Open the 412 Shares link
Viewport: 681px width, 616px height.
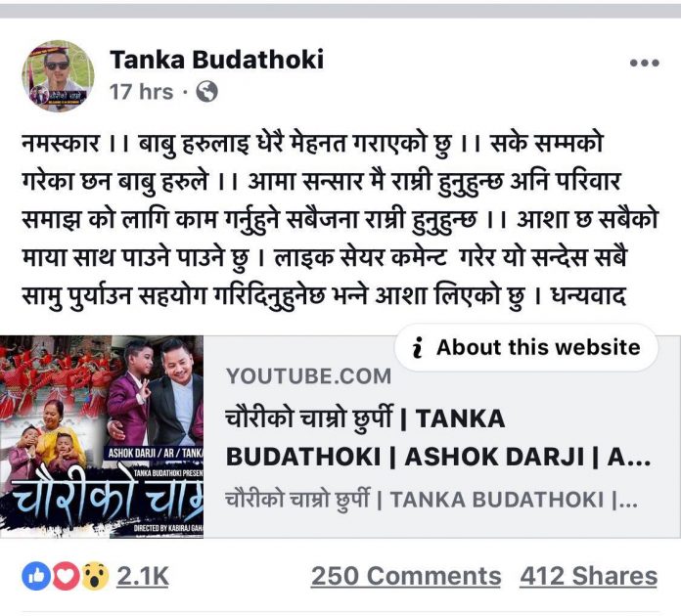pyautogui.click(x=588, y=577)
